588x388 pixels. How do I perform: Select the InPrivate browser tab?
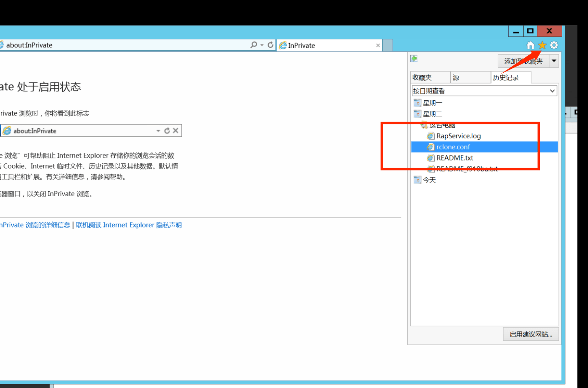(x=330, y=45)
